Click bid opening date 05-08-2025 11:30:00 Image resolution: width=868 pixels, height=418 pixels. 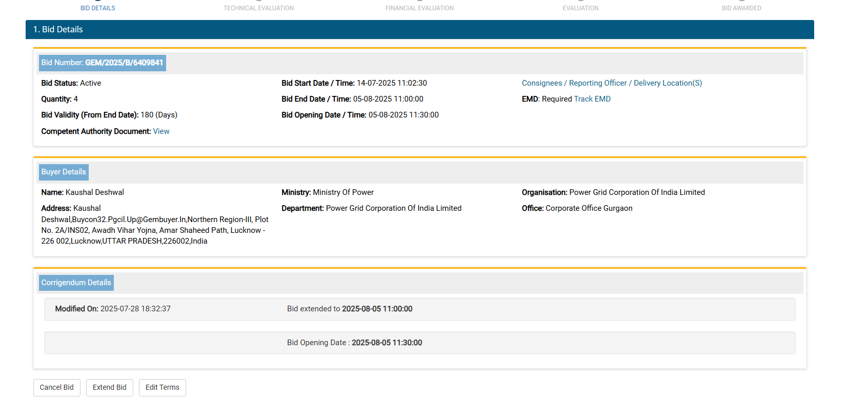coord(403,115)
